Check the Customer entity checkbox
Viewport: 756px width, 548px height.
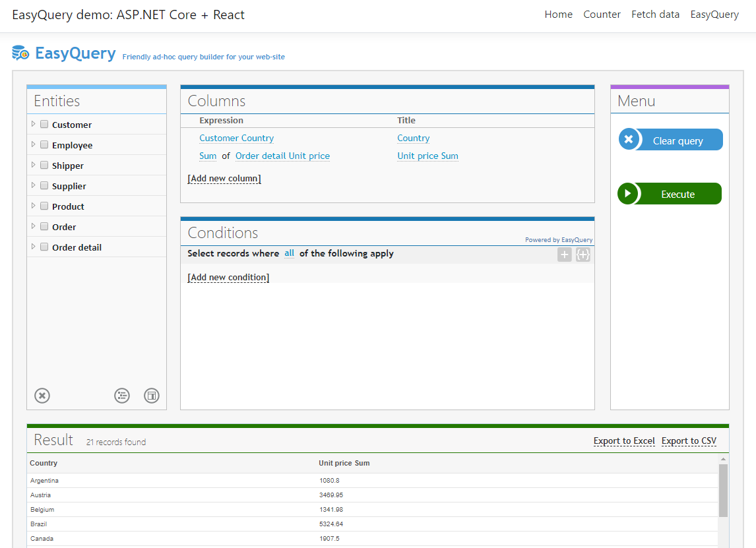click(x=44, y=124)
